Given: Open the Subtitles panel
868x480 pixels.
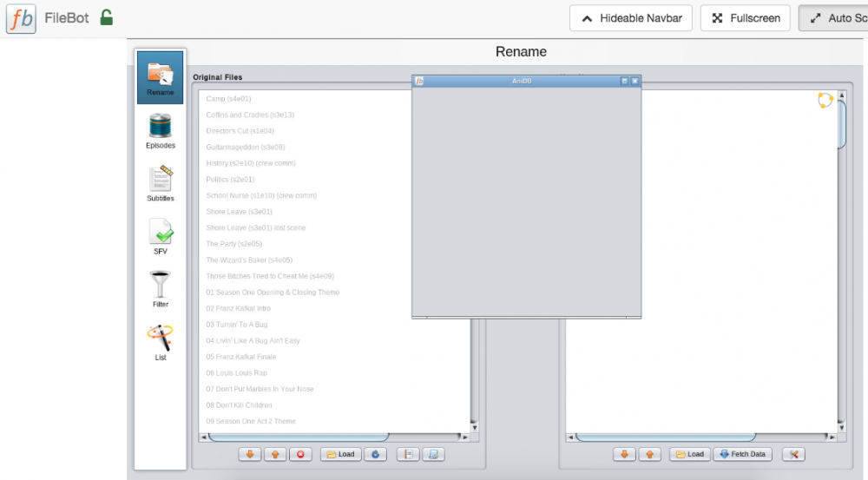Looking at the screenshot, I should click(160, 184).
